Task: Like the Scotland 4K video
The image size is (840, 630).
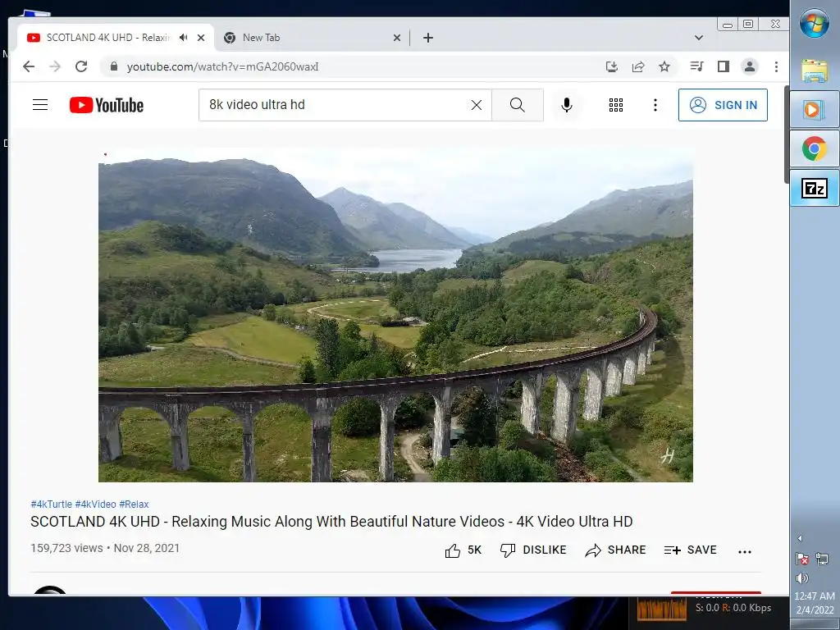Action: point(463,550)
